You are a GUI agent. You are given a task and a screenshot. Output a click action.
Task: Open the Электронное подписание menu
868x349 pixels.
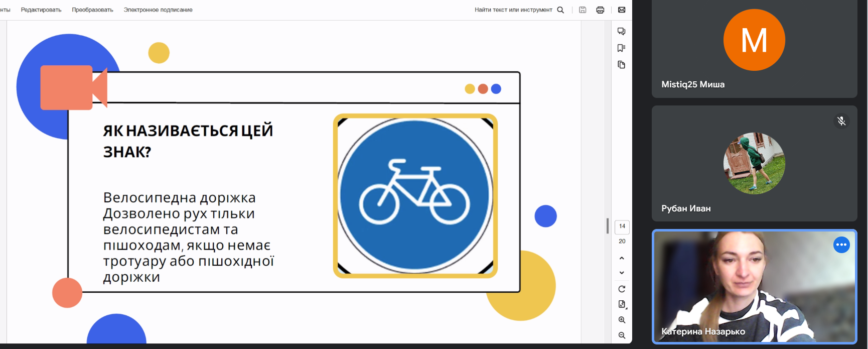tap(158, 10)
